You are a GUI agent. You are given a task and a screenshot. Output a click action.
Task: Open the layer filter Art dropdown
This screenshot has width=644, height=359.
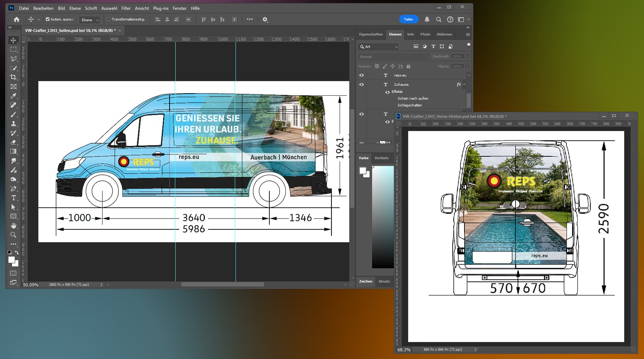pos(379,46)
